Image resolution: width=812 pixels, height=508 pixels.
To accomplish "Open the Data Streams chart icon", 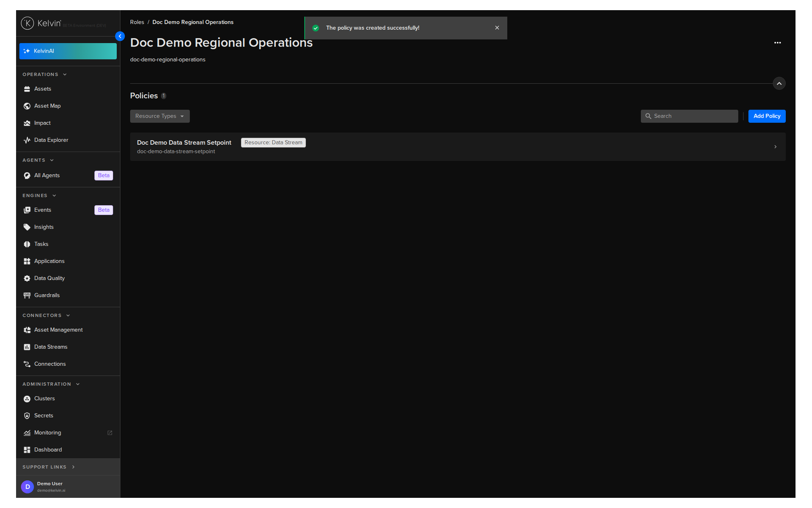I will [27, 347].
